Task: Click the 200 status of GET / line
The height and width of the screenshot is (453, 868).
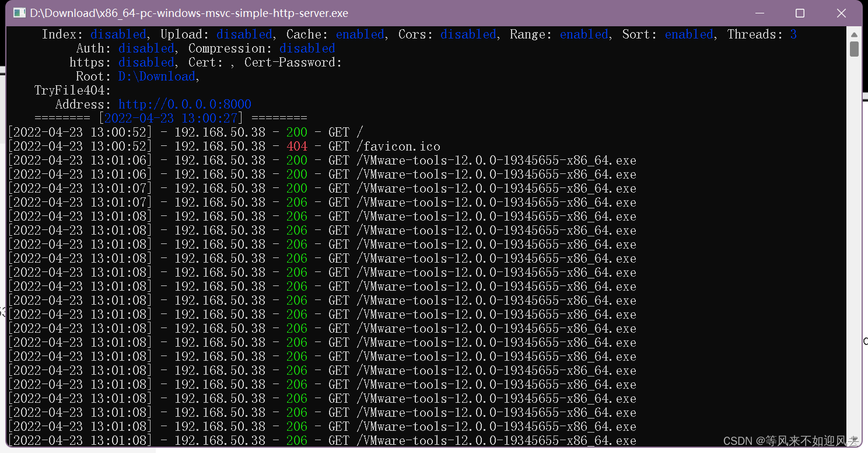Action: [297, 133]
